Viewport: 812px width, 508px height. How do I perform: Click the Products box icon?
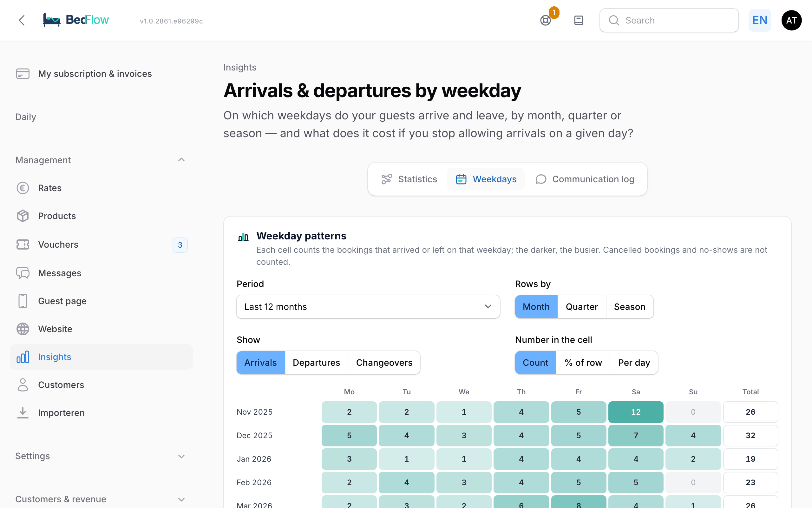[x=23, y=216]
